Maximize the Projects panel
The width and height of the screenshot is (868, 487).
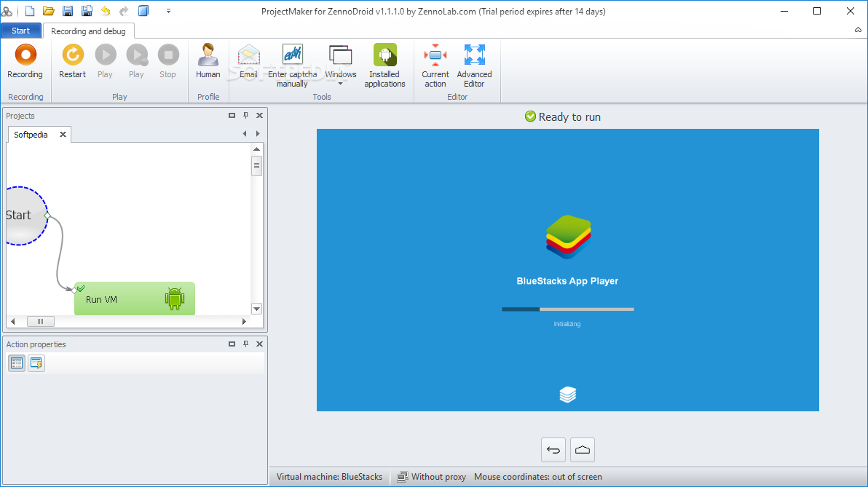tap(232, 116)
